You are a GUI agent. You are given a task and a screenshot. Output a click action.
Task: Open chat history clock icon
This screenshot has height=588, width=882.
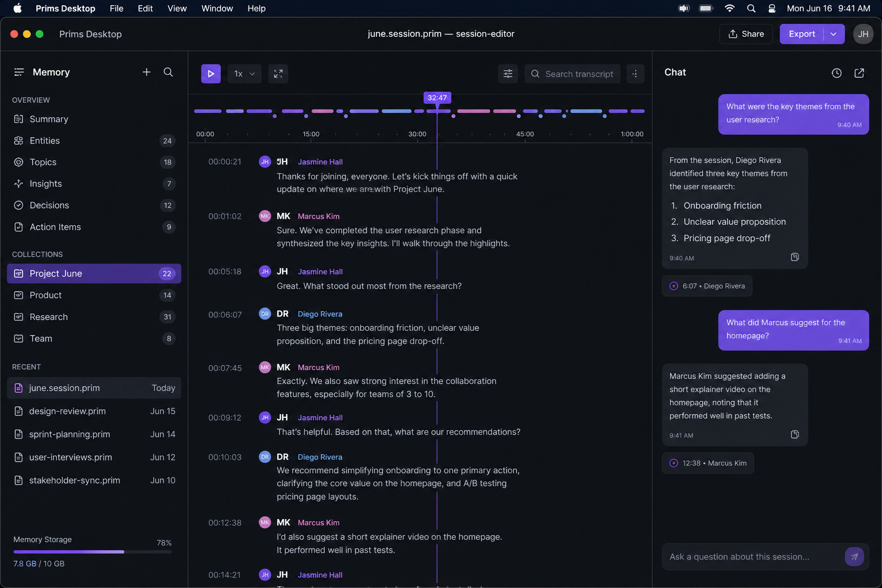[x=837, y=73]
